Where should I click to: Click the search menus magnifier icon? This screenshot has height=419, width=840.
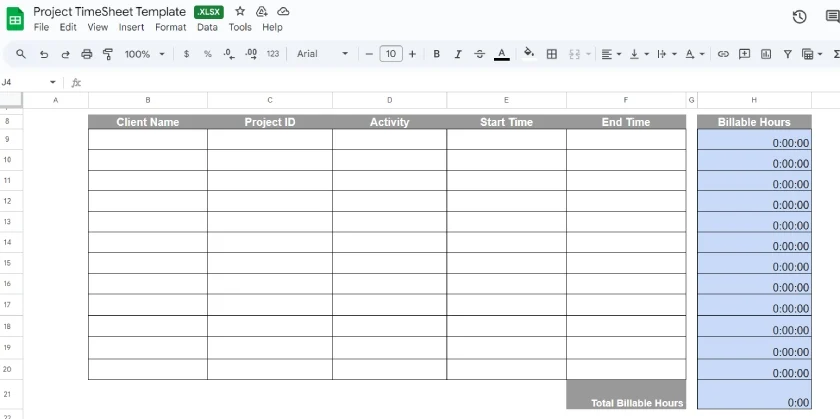[x=21, y=54]
